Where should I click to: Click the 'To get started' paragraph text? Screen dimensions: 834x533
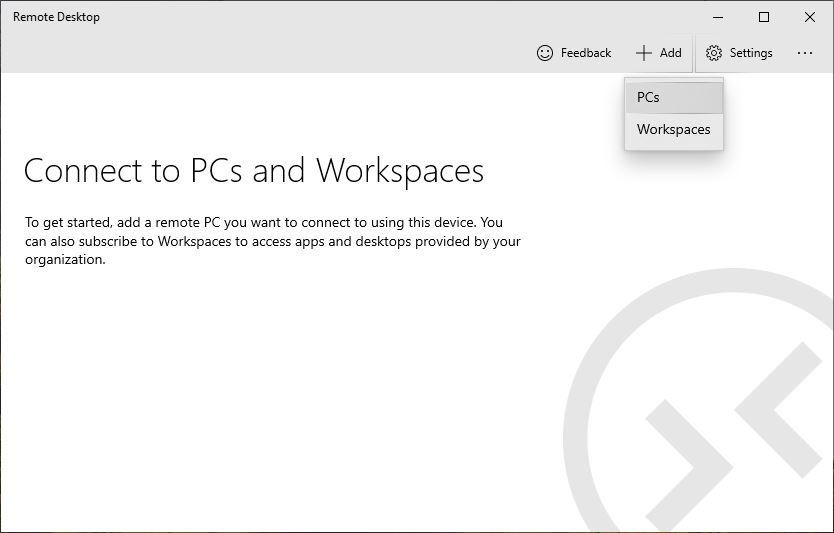coord(272,241)
